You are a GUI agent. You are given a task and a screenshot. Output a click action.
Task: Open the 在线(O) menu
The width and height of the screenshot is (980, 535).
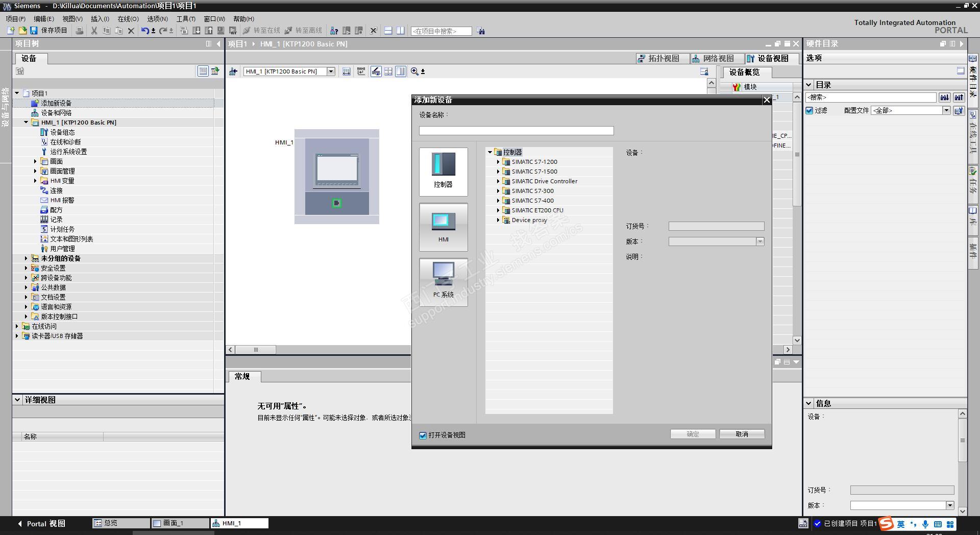pos(128,19)
